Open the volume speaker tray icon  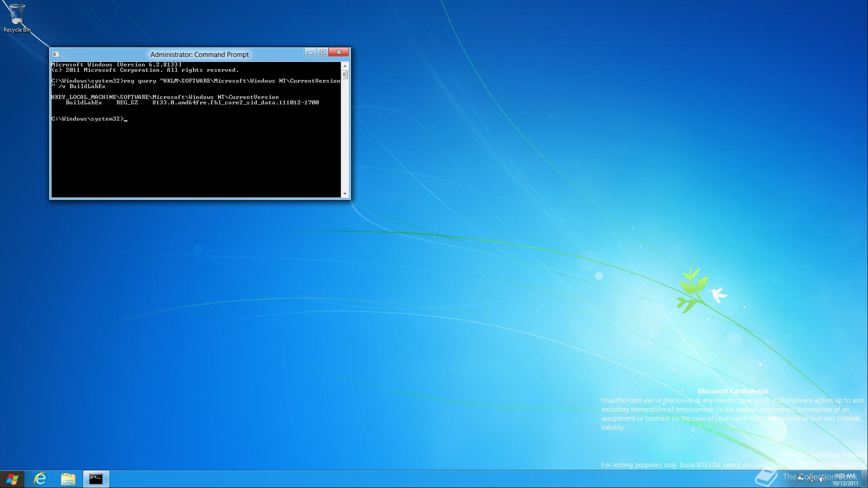coord(822,479)
